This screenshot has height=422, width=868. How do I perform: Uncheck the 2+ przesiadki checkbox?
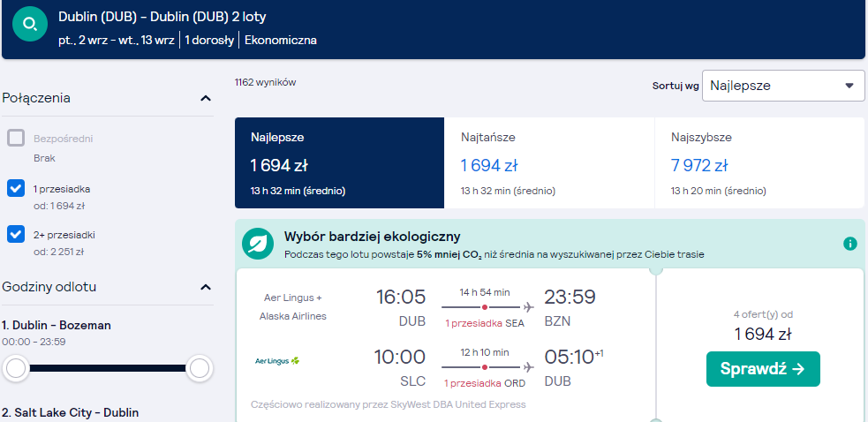[16, 234]
